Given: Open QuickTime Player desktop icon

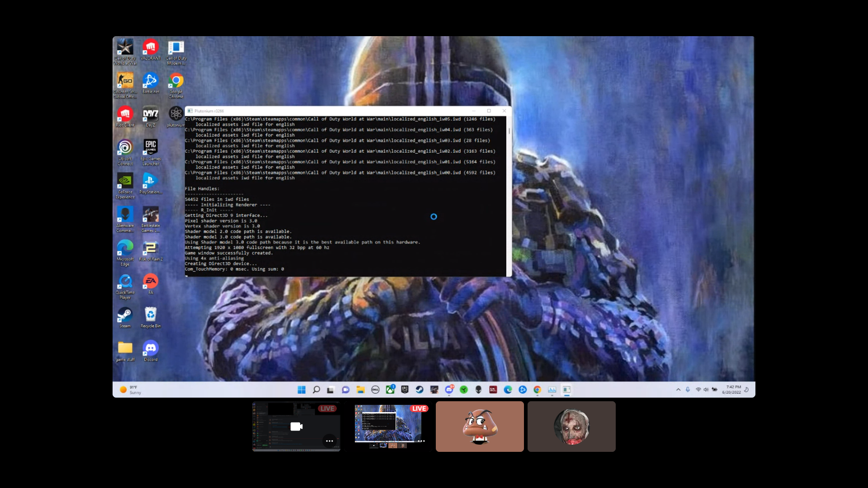Looking at the screenshot, I should 125,286.
